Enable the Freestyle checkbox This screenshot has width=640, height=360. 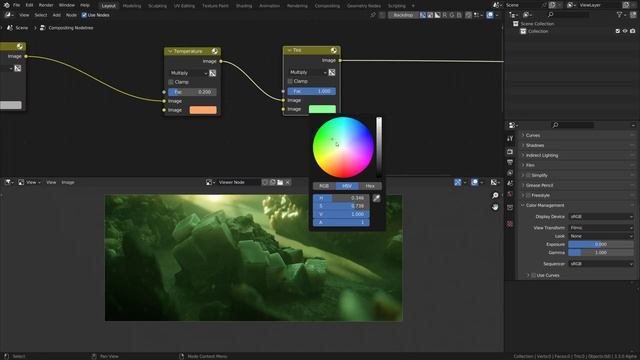[528, 195]
